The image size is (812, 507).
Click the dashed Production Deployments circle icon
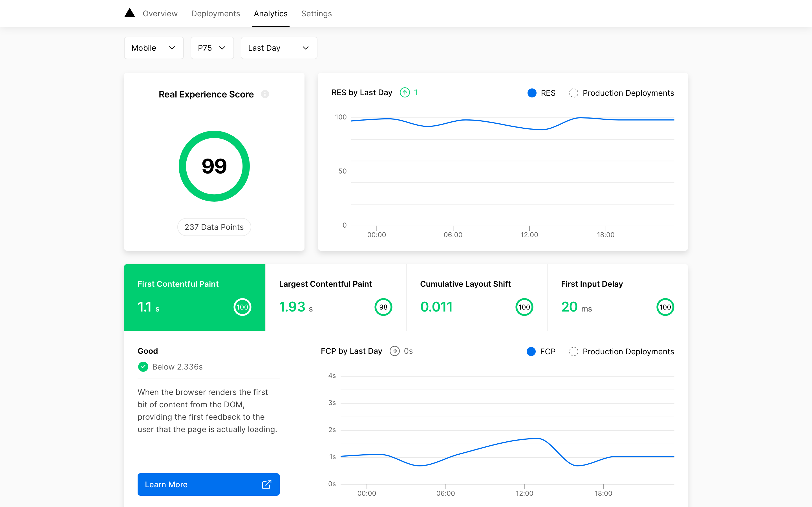(x=573, y=93)
